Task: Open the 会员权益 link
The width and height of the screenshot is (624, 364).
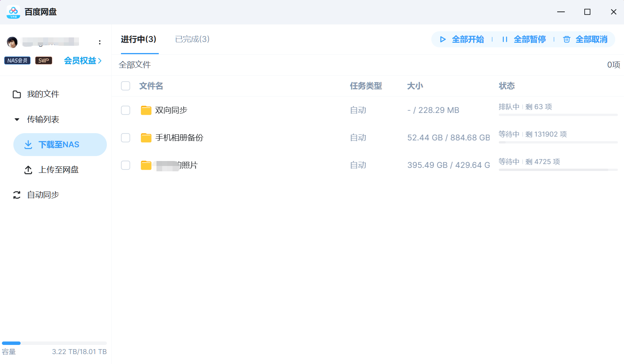Action: click(80, 61)
